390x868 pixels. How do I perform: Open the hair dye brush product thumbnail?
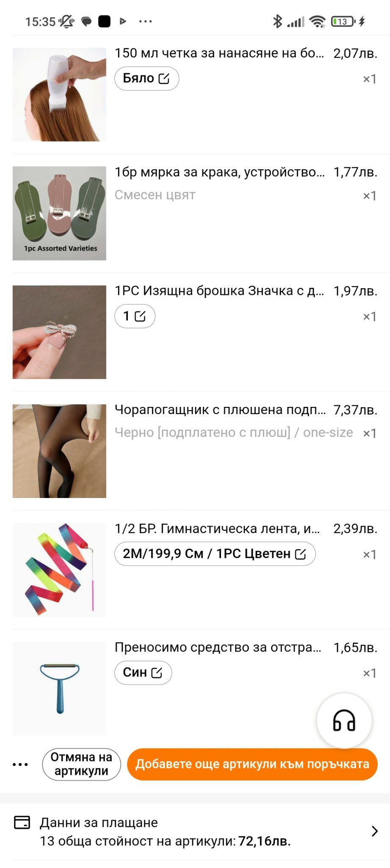tap(59, 95)
